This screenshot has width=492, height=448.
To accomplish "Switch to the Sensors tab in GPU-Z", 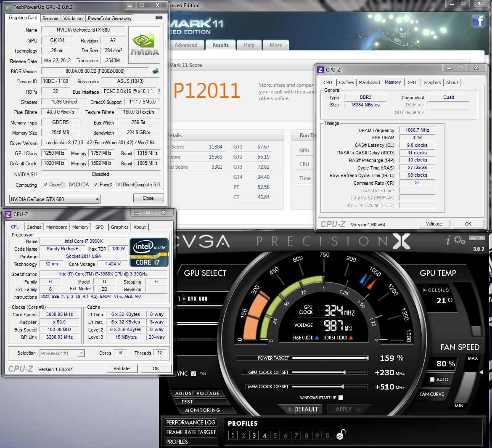I will pos(50,18).
